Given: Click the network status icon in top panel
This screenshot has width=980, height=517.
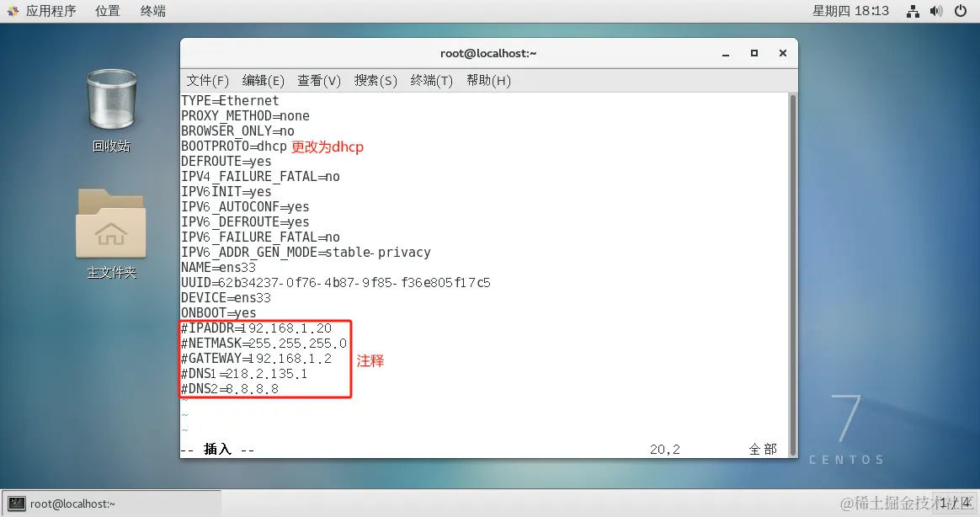Looking at the screenshot, I should click(x=913, y=11).
